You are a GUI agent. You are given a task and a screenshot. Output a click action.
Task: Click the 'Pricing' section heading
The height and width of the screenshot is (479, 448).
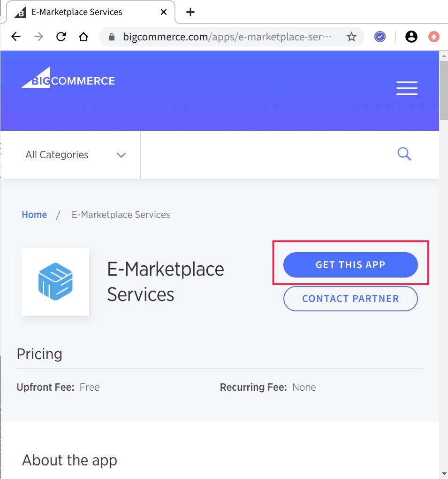click(39, 355)
